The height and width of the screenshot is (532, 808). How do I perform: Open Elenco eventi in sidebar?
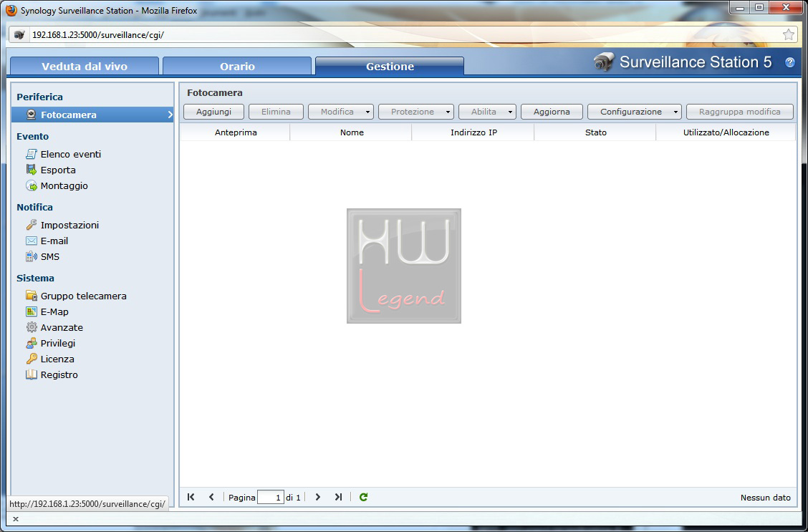(x=71, y=154)
